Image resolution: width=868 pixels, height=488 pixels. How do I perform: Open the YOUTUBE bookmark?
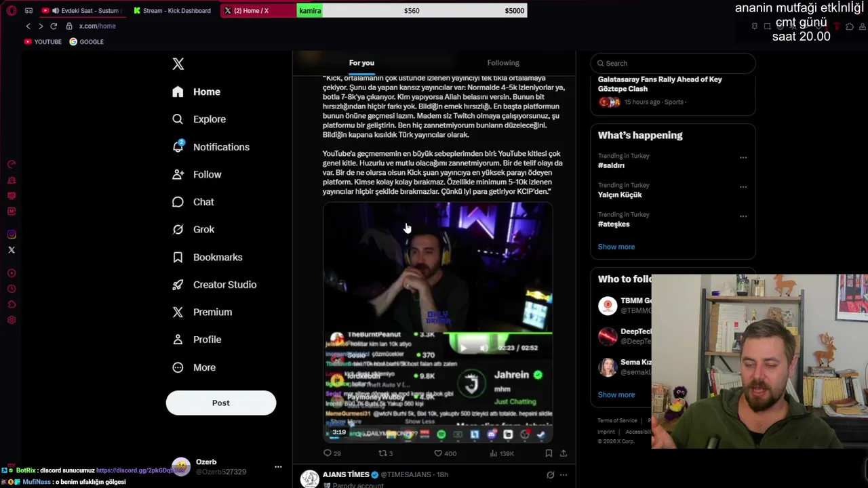[x=43, y=42]
